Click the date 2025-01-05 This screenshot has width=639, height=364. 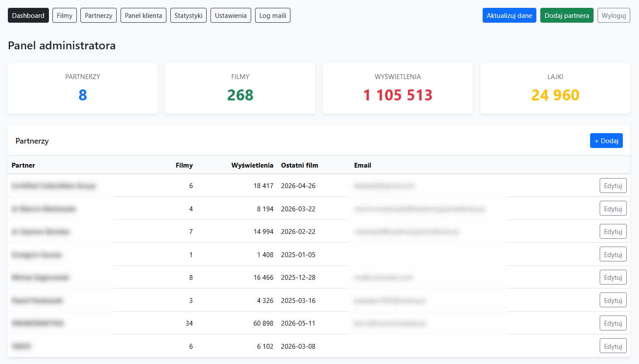pos(298,255)
